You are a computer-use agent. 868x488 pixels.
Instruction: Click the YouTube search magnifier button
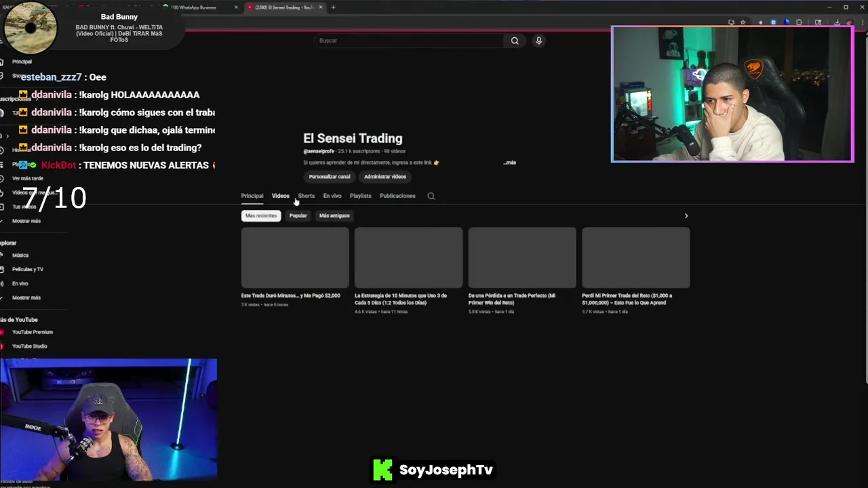pyautogui.click(x=515, y=41)
